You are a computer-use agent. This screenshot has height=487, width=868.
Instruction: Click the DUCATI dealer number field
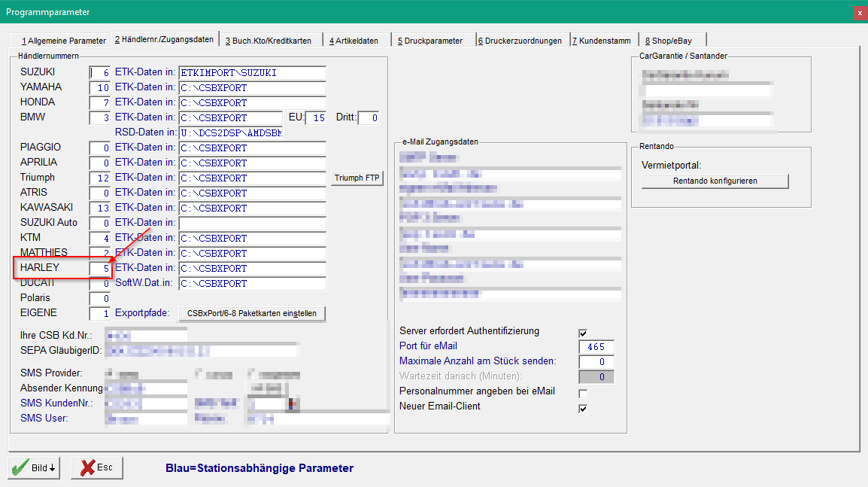99,283
